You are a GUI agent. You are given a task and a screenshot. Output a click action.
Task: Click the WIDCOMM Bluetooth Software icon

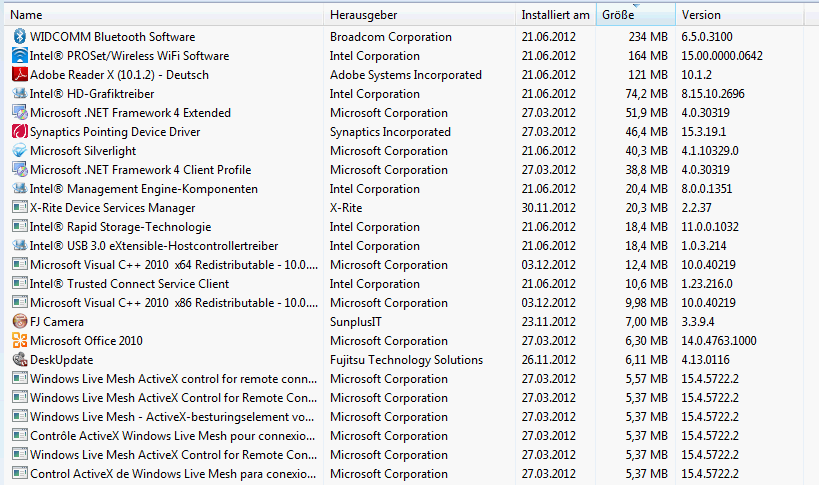19,37
